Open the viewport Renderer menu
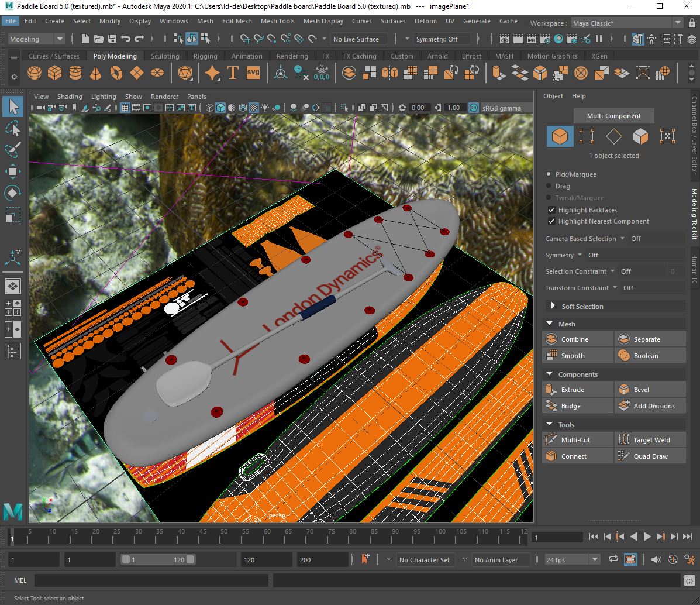 [164, 97]
